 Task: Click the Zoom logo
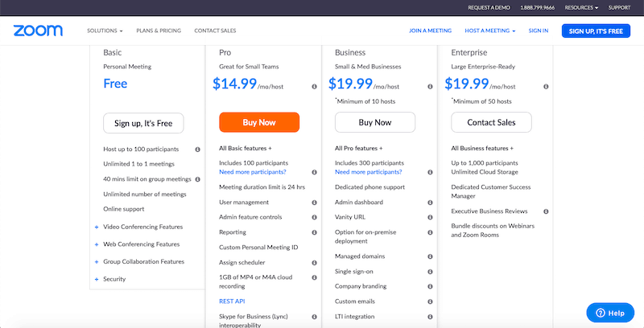point(38,31)
